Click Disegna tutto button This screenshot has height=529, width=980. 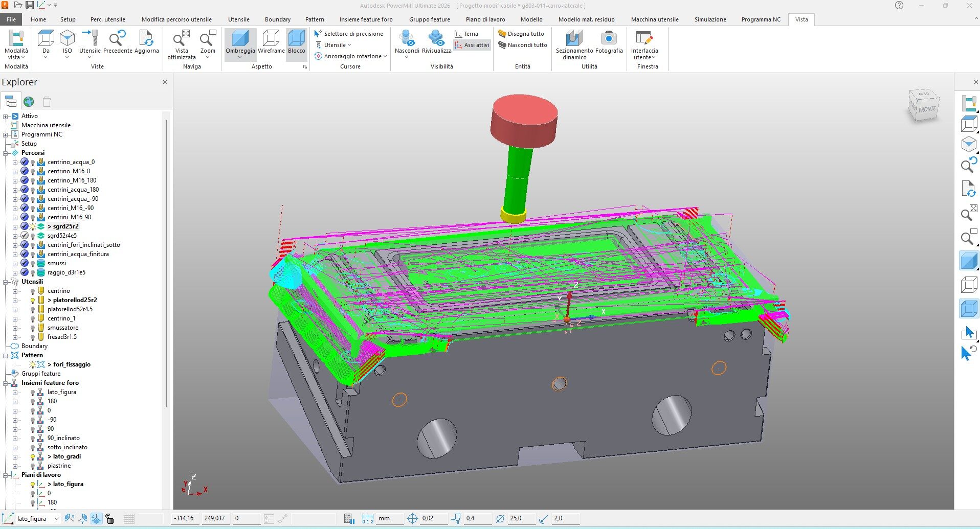pyautogui.click(x=521, y=34)
